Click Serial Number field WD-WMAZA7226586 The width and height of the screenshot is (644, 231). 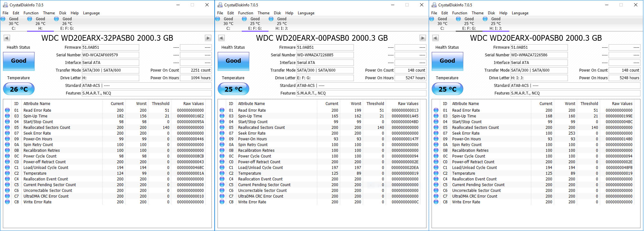pyautogui.click(x=539, y=55)
